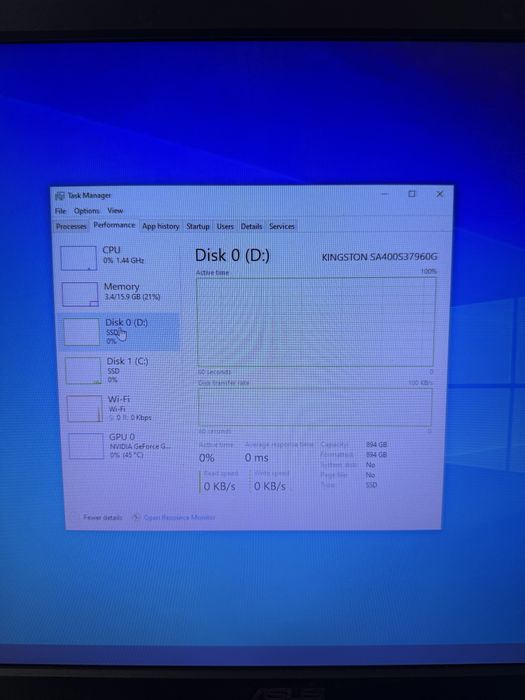Open the File menu
This screenshot has width=525, height=700.
tap(60, 211)
